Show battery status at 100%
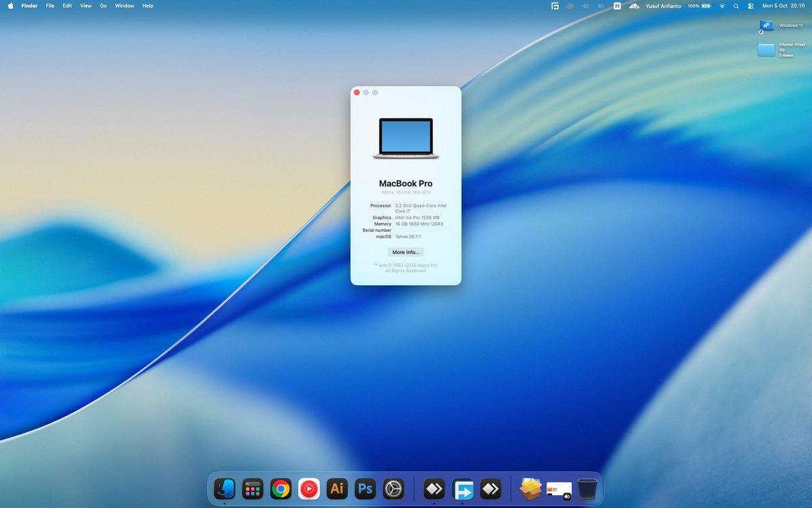This screenshot has height=508, width=812. (x=699, y=5)
